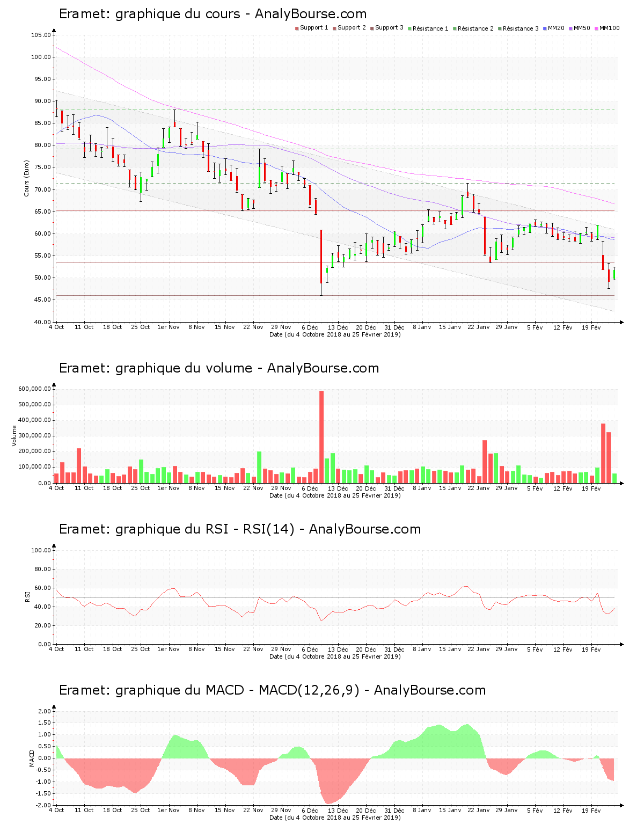
Task: Click the -1.00 value on the MACD axis
Action: click(43, 782)
